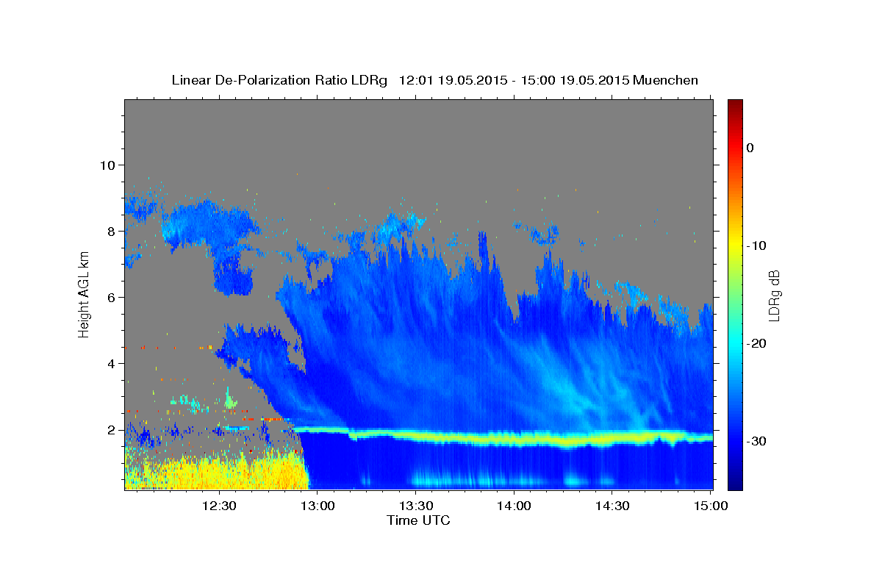Click the colorbar value label -30
Viewport: 882px width, 588px height.
pos(757,441)
